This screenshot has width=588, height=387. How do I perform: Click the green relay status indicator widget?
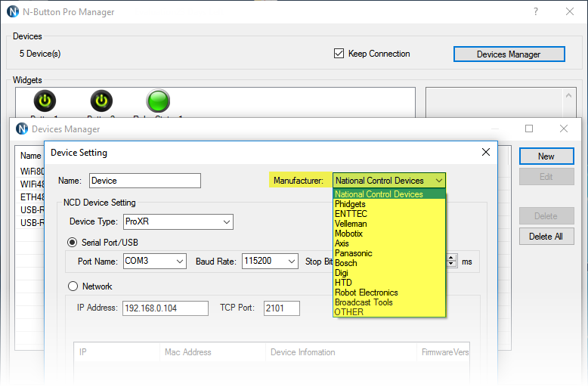[x=158, y=101]
